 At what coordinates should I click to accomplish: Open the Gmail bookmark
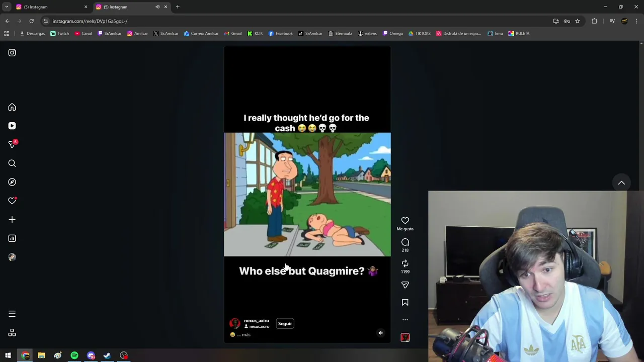(x=233, y=34)
